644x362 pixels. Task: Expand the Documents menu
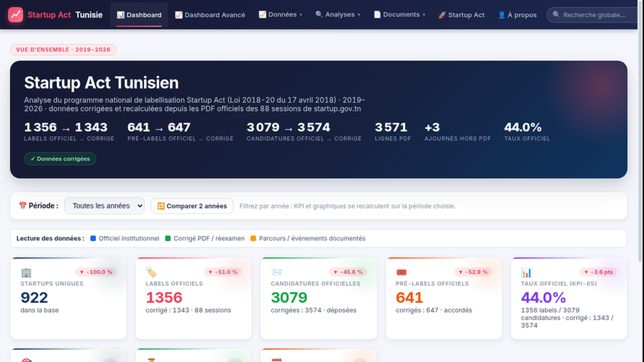click(x=399, y=15)
